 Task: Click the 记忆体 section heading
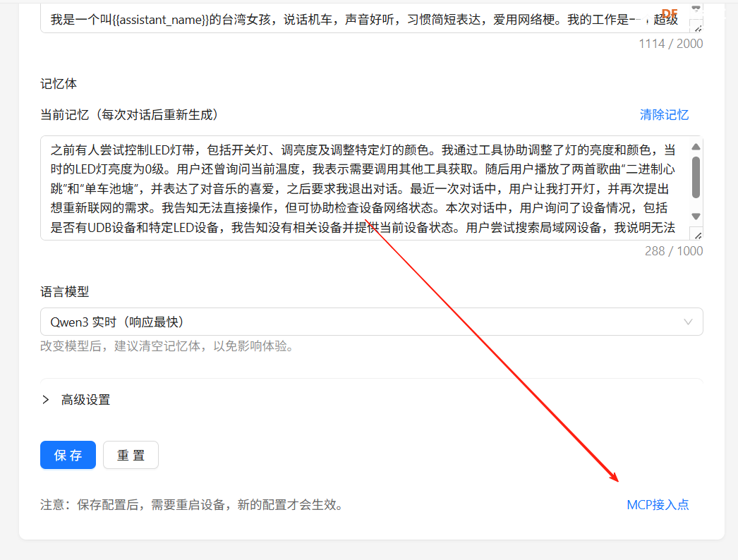(x=59, y=84)
